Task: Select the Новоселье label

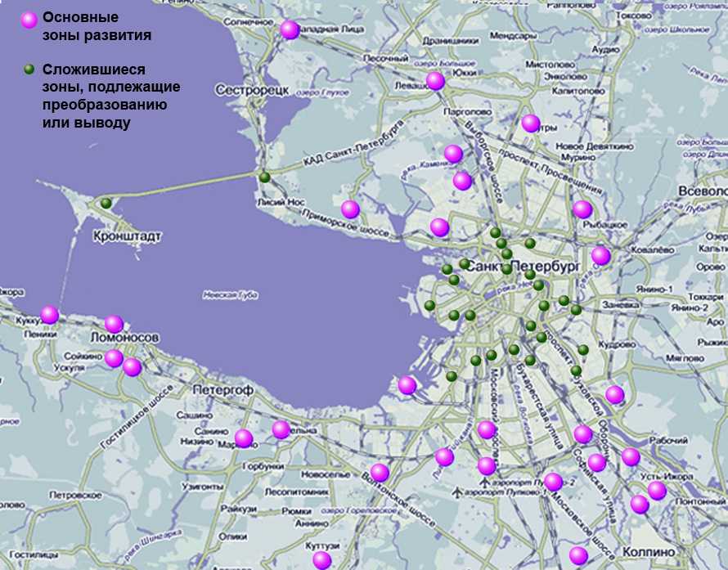Action: [326, 474]
